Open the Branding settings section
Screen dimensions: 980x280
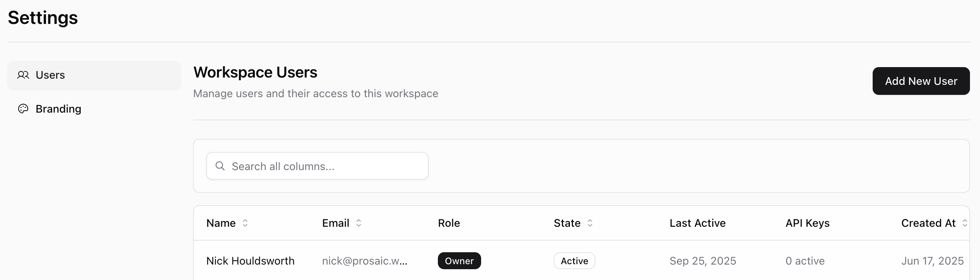[x=58, y=109]
